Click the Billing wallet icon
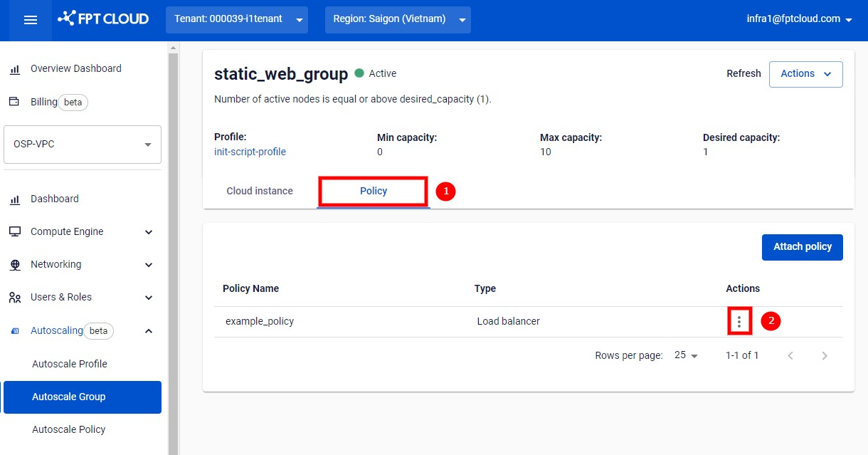Screen dimensions: 868x455 (x=14, y=102)
